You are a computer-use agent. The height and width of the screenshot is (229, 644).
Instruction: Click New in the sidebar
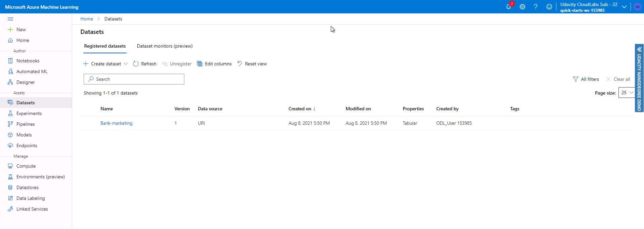tap(21, 30)
